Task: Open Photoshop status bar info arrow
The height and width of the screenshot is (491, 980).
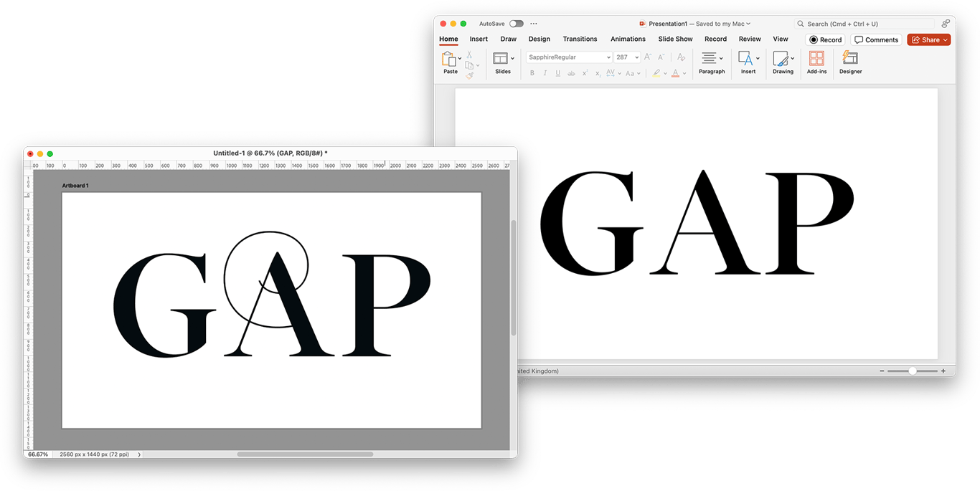Action: (138, 454)
